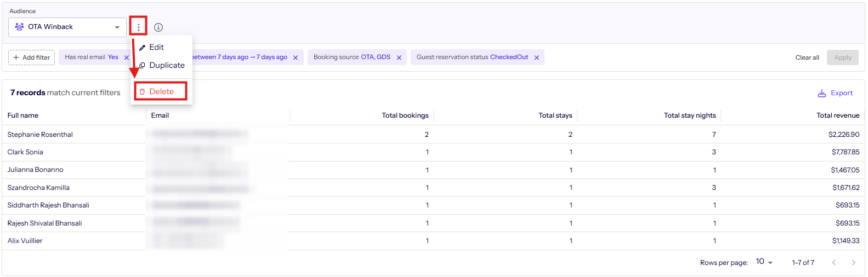Select the Julianna Bonanno row name
The image size is (868, 277).
tap(36, 170)
